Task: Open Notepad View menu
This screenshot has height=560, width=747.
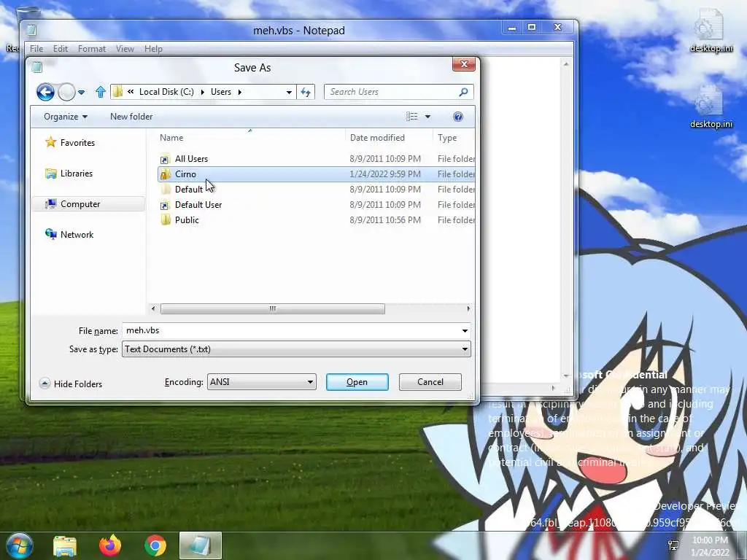Action: click(125, 49)
